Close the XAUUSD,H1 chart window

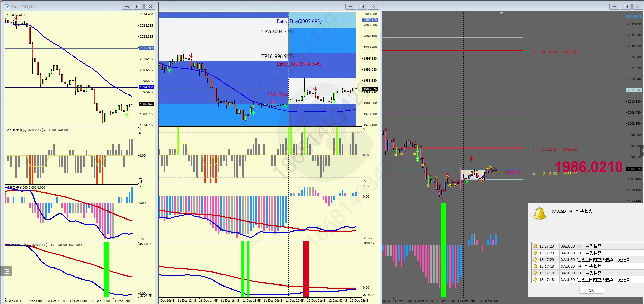tap(150, 7)
